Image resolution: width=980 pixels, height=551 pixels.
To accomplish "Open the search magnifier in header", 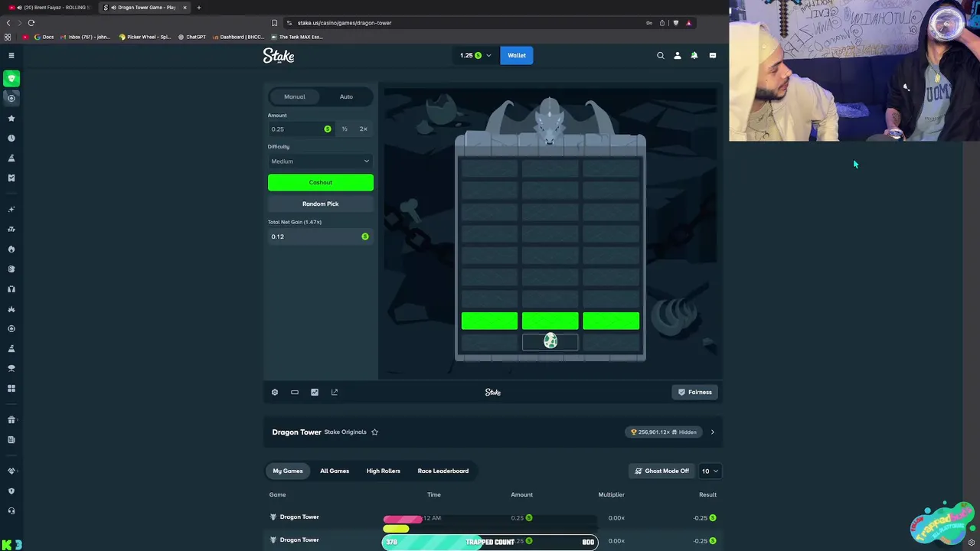I will pos(661,55).
